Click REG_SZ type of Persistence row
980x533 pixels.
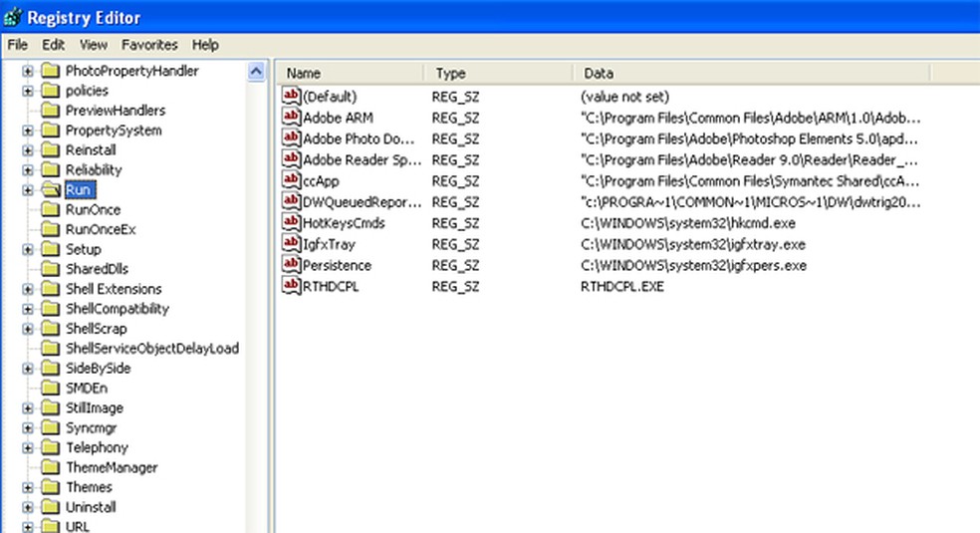[455, 266]
